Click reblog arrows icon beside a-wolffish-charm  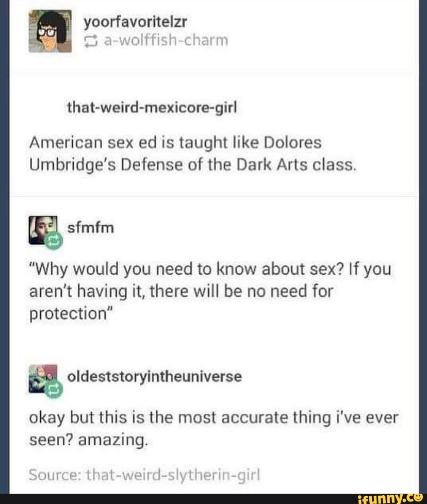[90, 41]
